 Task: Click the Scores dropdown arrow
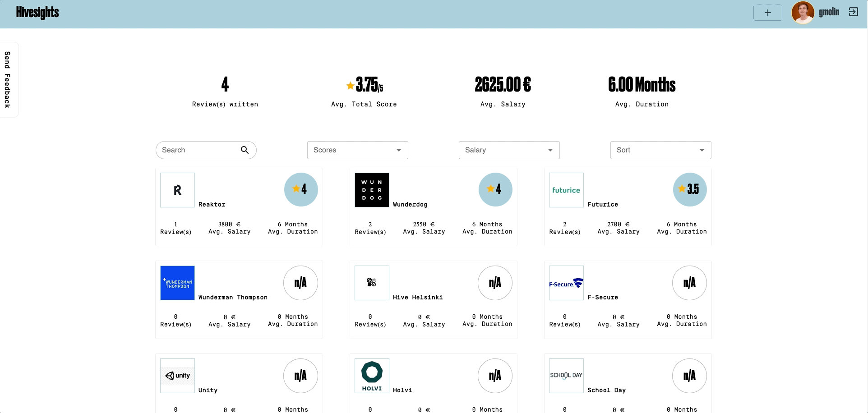399,151
